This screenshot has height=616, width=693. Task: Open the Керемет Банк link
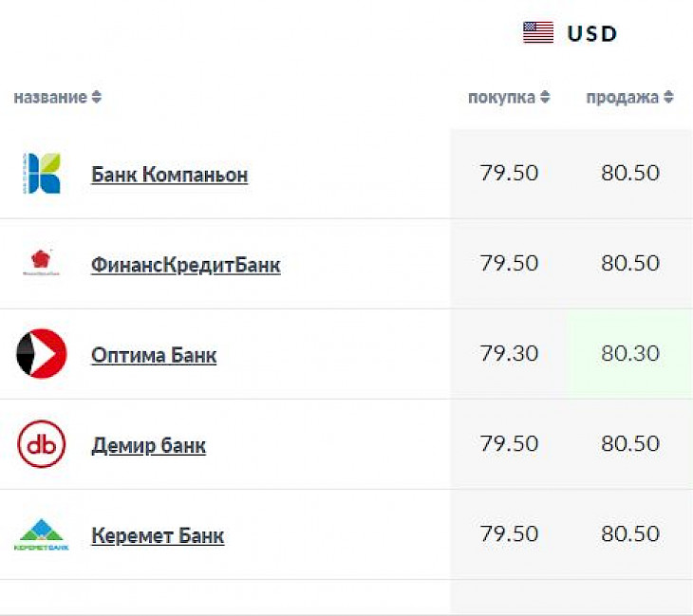point(158,535)
